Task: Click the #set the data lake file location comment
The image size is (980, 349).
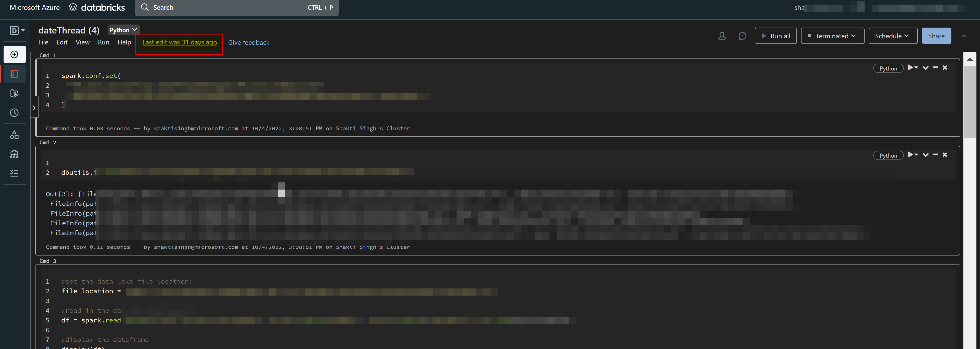Action: coord(127,282)
